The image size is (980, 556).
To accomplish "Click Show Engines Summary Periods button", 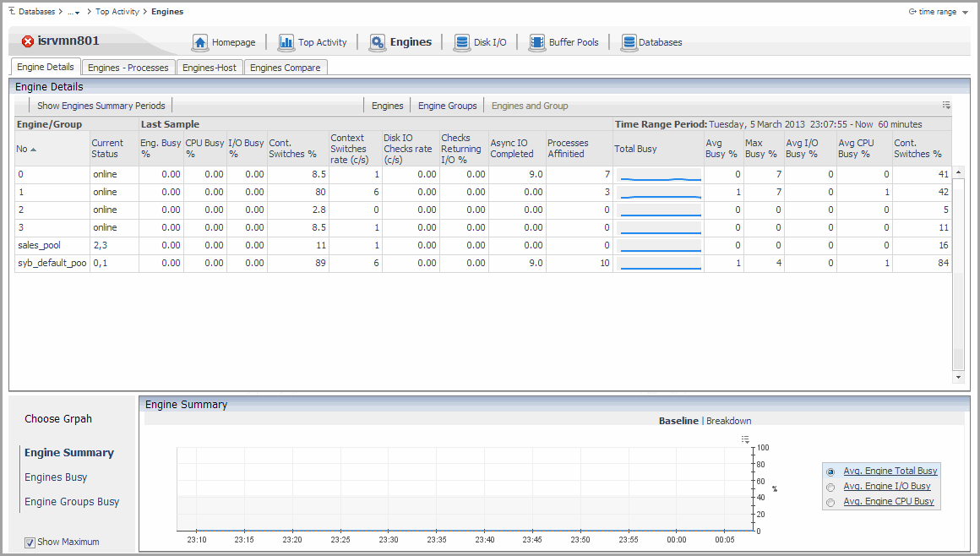I will pyautogui.click(x=101, y=106).
